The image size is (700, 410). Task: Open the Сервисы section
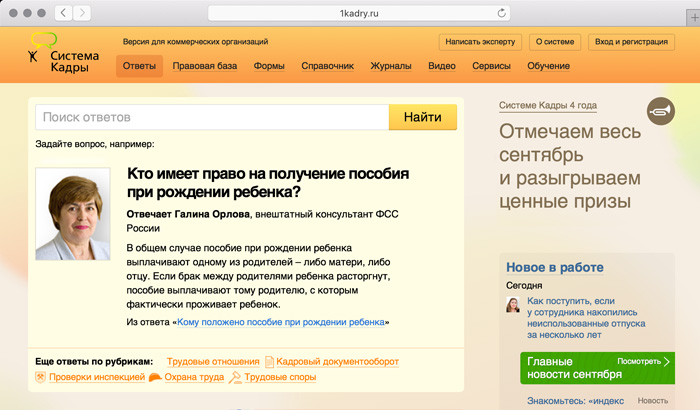coord(494,66)
